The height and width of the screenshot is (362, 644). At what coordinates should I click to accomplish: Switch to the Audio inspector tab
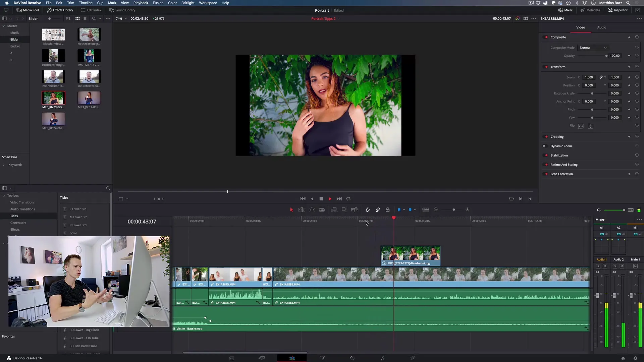pos(601,27)
